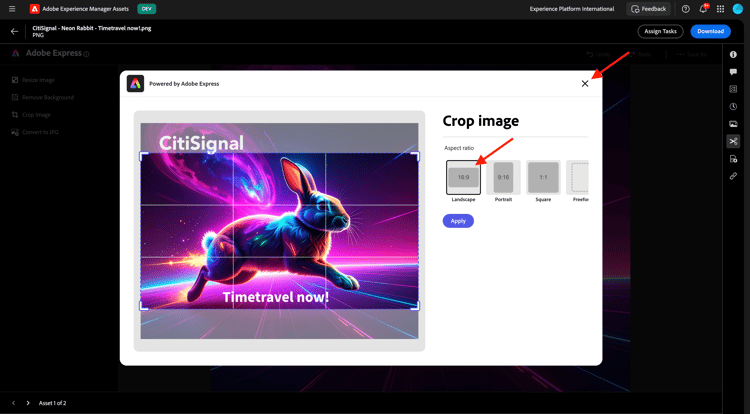Click the top-left crop handle

point(143,156)
